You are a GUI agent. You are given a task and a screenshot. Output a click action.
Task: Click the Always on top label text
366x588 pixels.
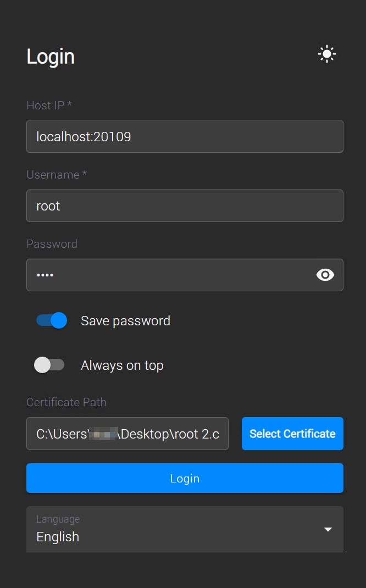tap(122, 365)
